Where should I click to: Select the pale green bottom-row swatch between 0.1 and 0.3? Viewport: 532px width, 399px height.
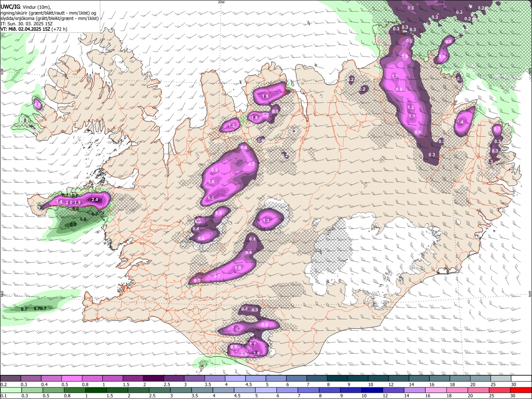(10, 390)
